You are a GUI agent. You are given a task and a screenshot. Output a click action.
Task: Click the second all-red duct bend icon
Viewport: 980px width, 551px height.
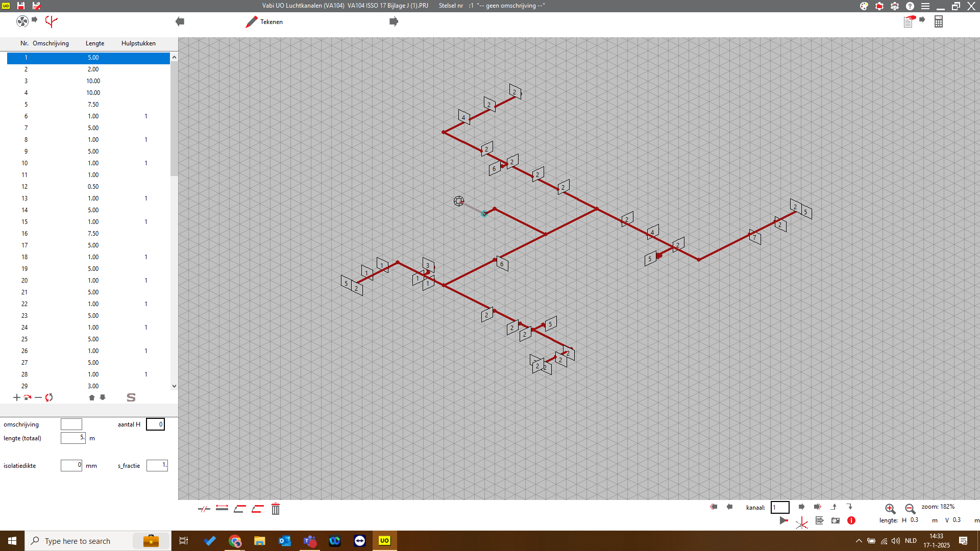pyautogui.click(x=258, y=509)
